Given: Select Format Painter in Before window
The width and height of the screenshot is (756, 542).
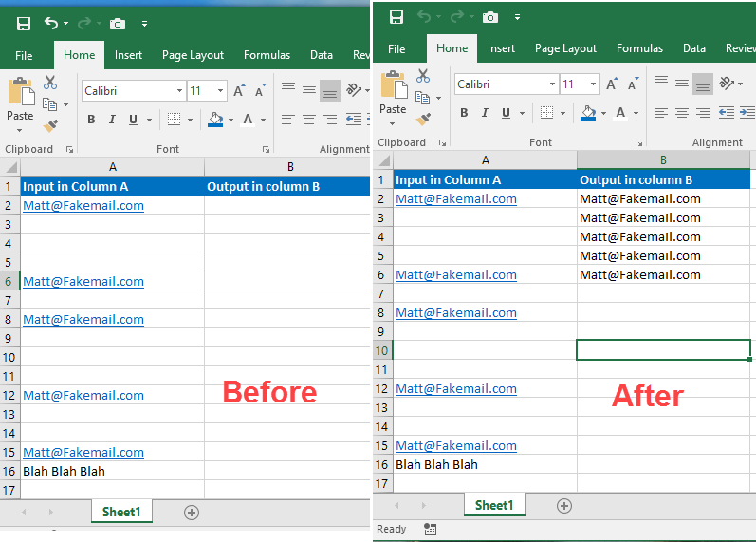Looking at the screenshot, I should [x=50, y=126].
